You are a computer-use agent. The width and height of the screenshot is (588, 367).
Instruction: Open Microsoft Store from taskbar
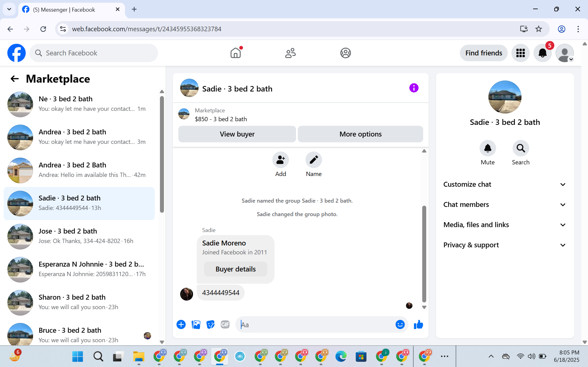click(x=361, y=356)
